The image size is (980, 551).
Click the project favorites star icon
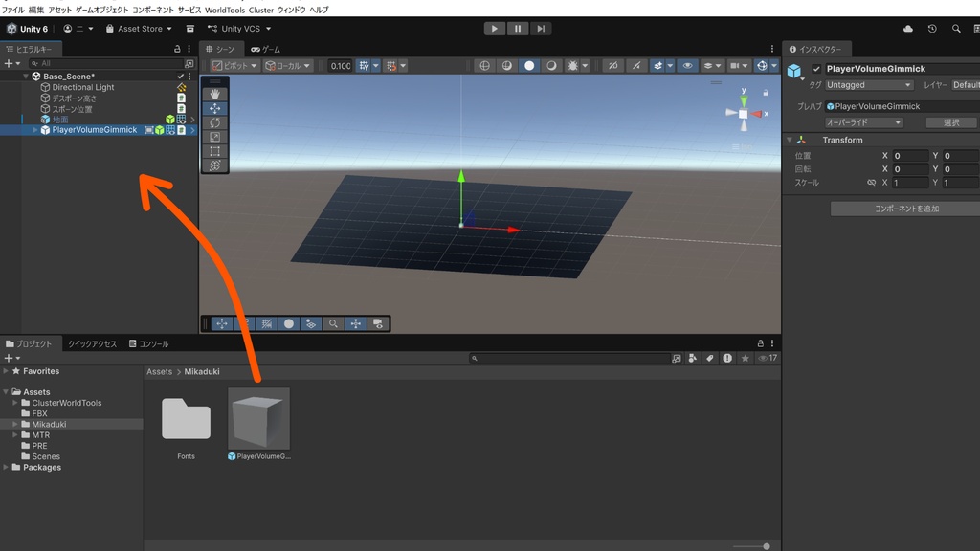click(x=745, y=358)
